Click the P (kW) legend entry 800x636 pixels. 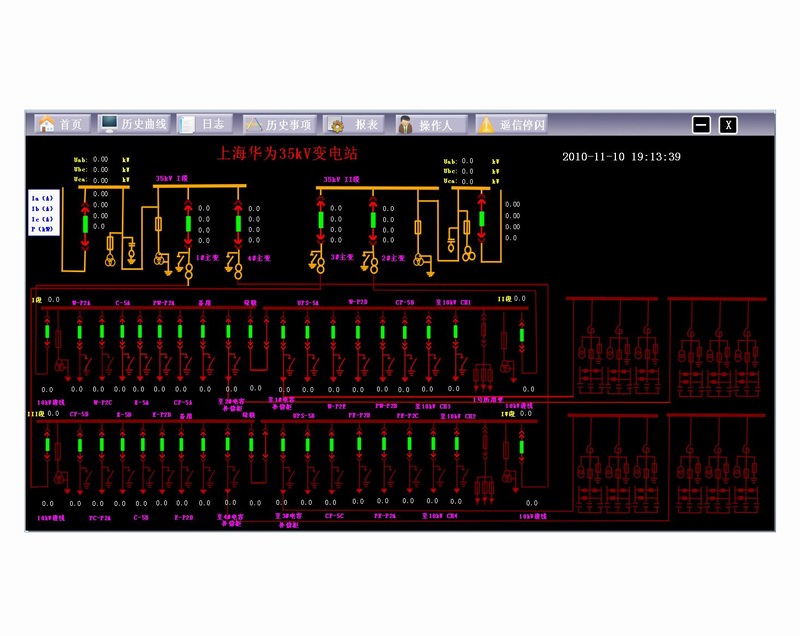click(42, 229)
